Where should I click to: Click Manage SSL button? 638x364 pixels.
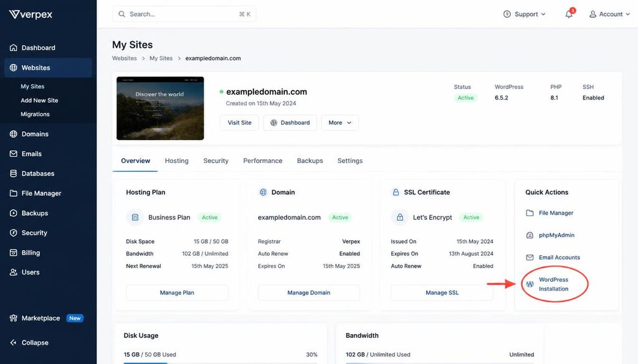tap(442, 292)
